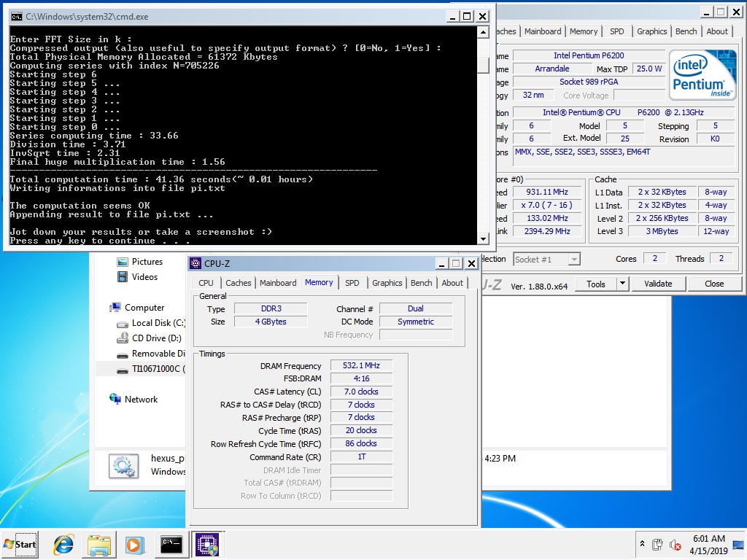Viewport: 747px width, 560px height.
Task: Click the FSB:DRAM value 4:16
Action: [361, 378]
